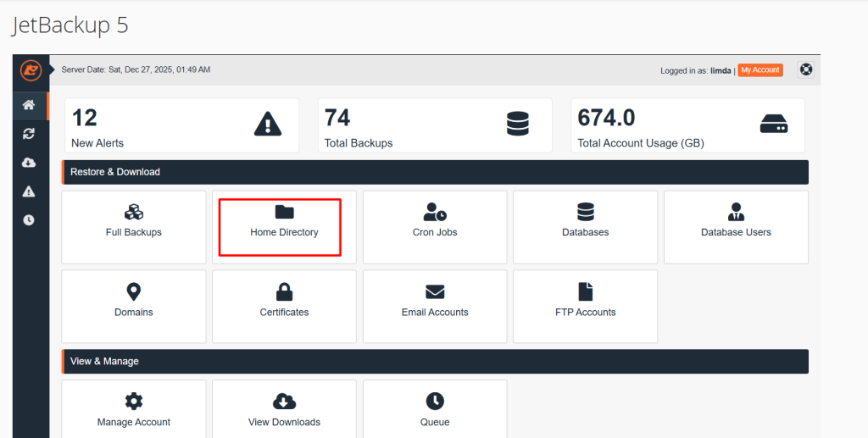The width and height of the screenshot is (868, 438).
Task: Click the New Alerts warning triangle icon
Action: [268, 124]
